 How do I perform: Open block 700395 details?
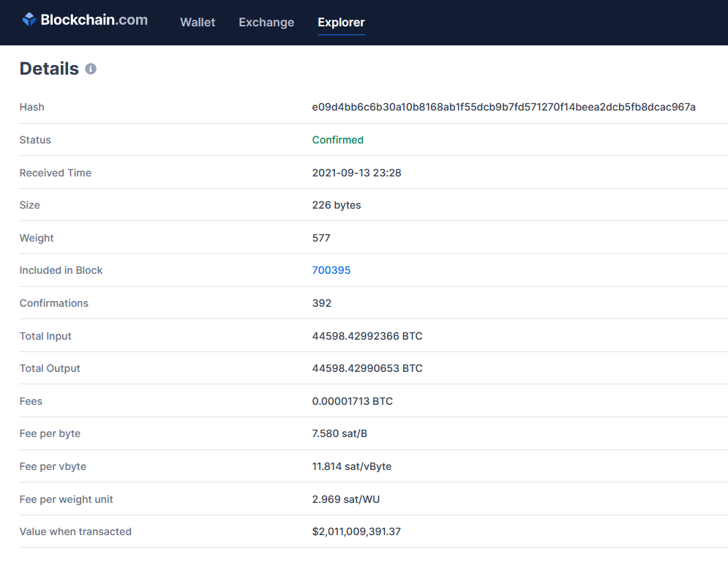pyautogui.click(x=331, y=270)
